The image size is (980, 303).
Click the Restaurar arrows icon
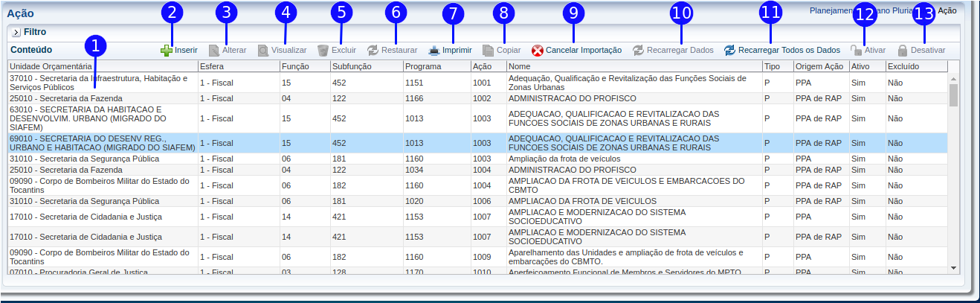click(373, 51)
